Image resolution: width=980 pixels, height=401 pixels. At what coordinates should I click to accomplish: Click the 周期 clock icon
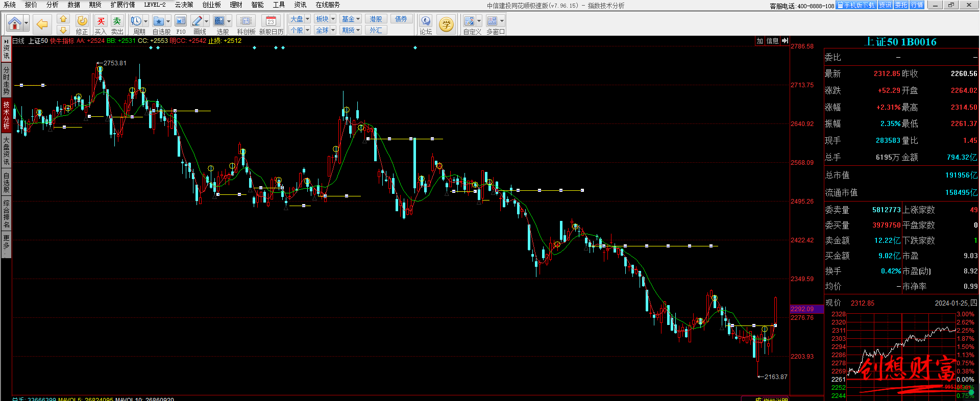136,21
